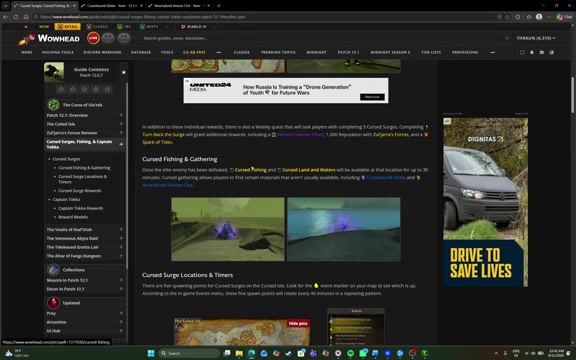The height and width of the screenshot is (360, 576).
Task: Expand The Vaults of Atal'Utek entry
Action: tap(121, 229)
